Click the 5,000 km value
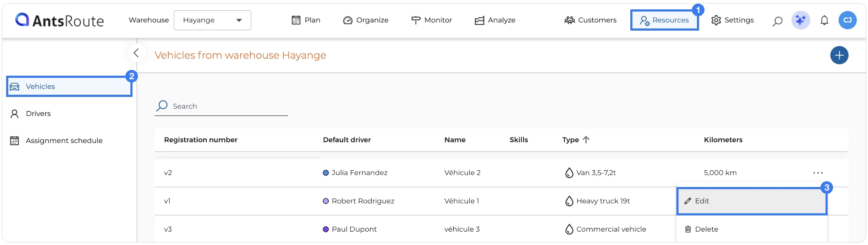868x245 pixels. tap(720, 173)
